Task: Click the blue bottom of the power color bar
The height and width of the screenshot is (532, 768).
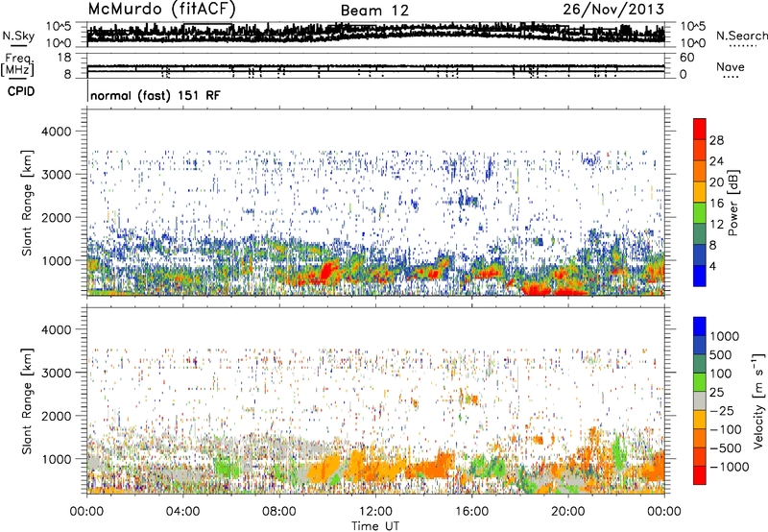Action: (700, 276)
